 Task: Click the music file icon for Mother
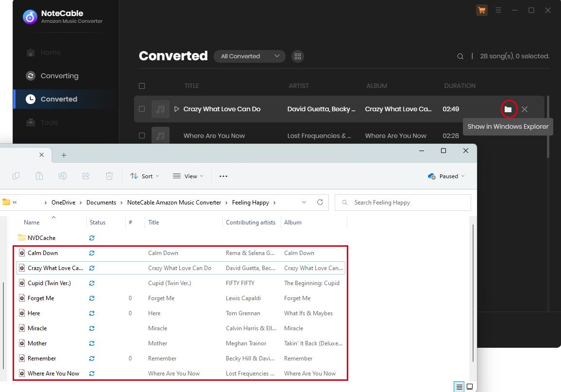(22, 343)
